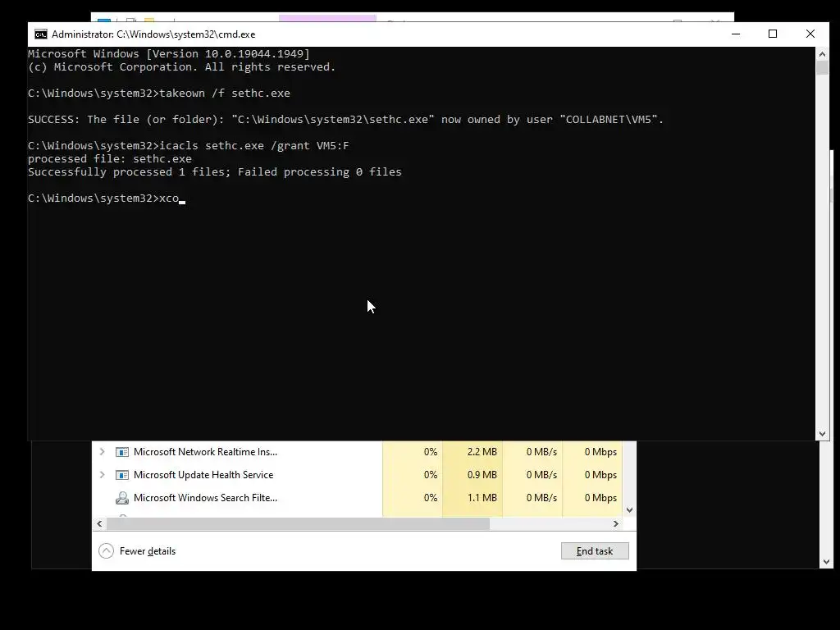Click Task Manager list scroll down arrow
The image size is (840, 630).
tap(629, 510)
